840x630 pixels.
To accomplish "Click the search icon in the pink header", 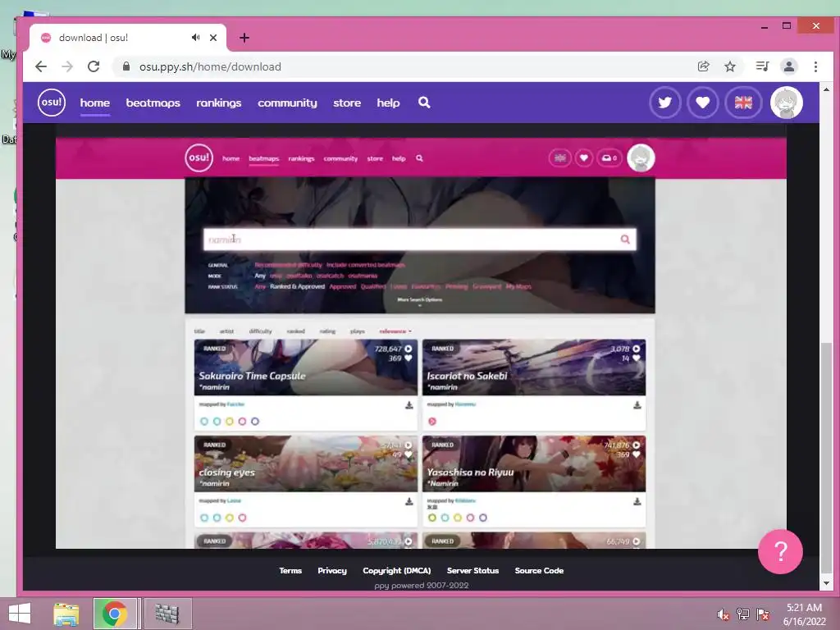I will [419, 158].
